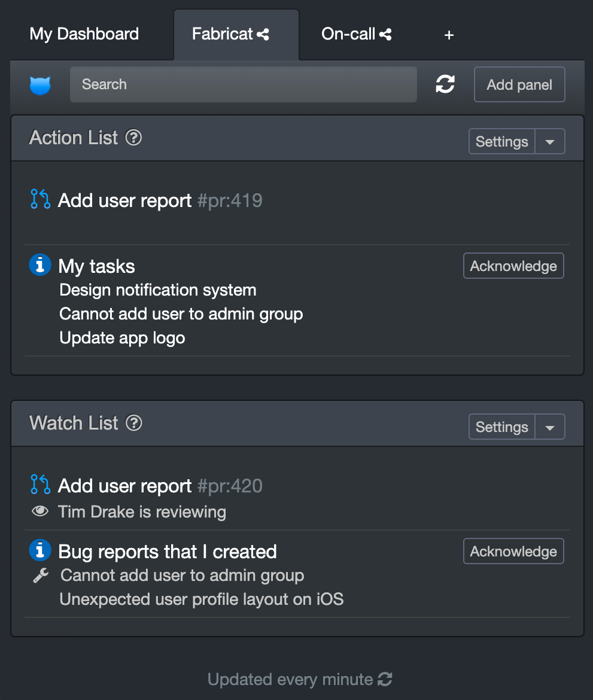Image resolution: width=593 pixels, height=700 pixels.
Task: Acknowledge the My tasks item
Action: [x=513, y=266]
